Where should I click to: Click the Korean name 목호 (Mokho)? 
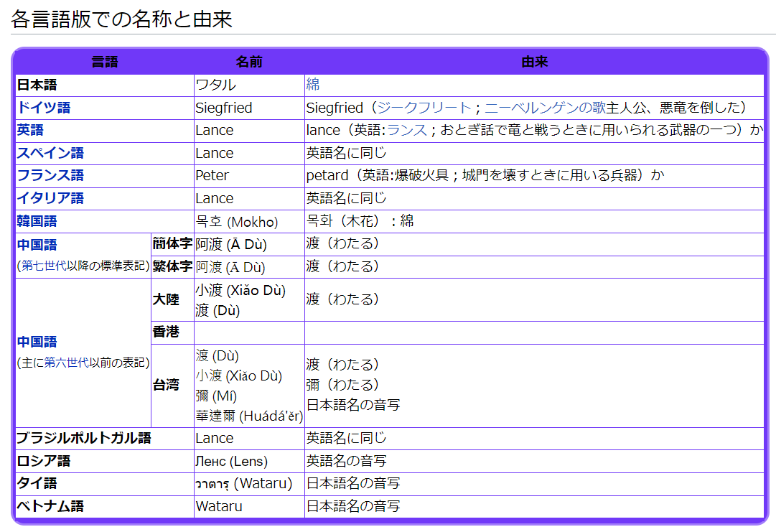[237, 221]
